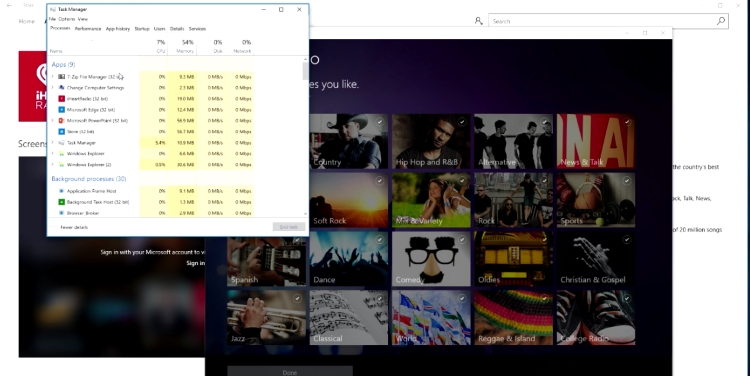Click the Background processes (30) group heading

coord(89,178)
